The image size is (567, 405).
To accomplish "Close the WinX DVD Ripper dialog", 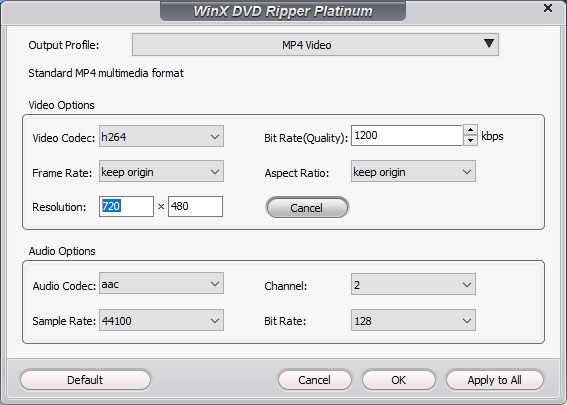I will (x=548, y=8).
